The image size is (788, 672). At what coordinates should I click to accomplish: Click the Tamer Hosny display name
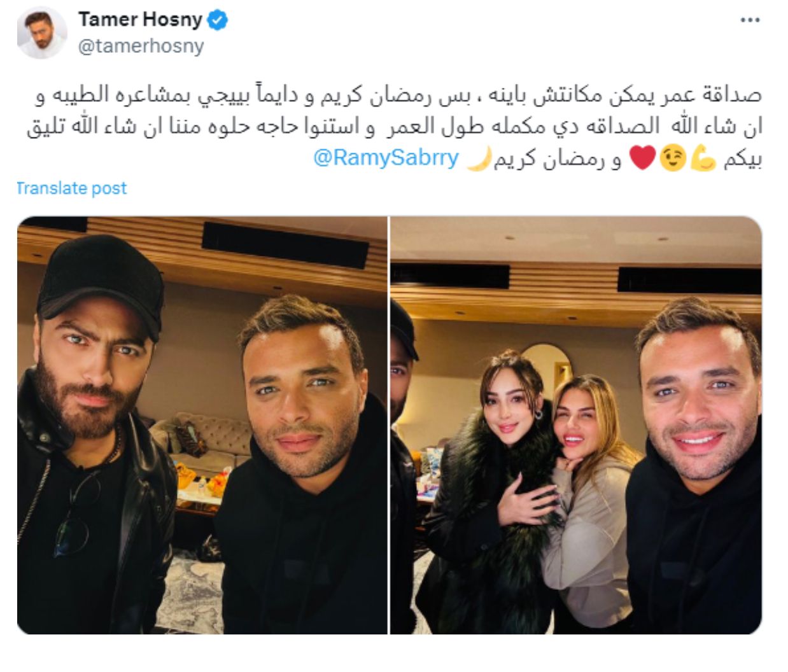140,20
